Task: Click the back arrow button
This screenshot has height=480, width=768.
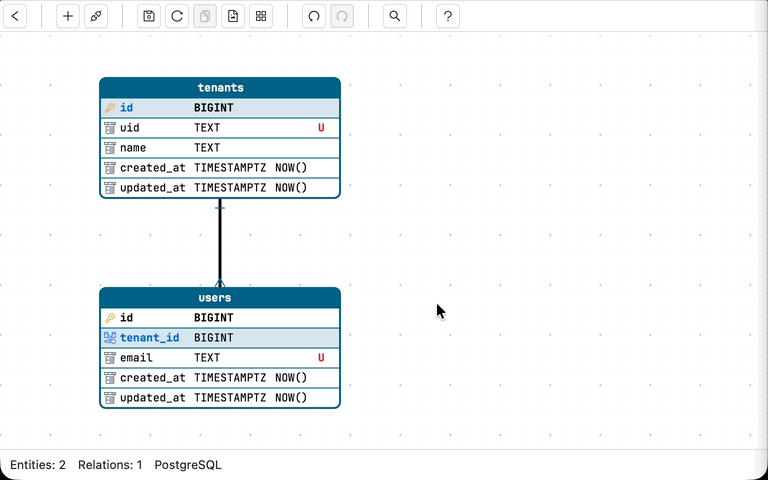Action: point(16,16)
